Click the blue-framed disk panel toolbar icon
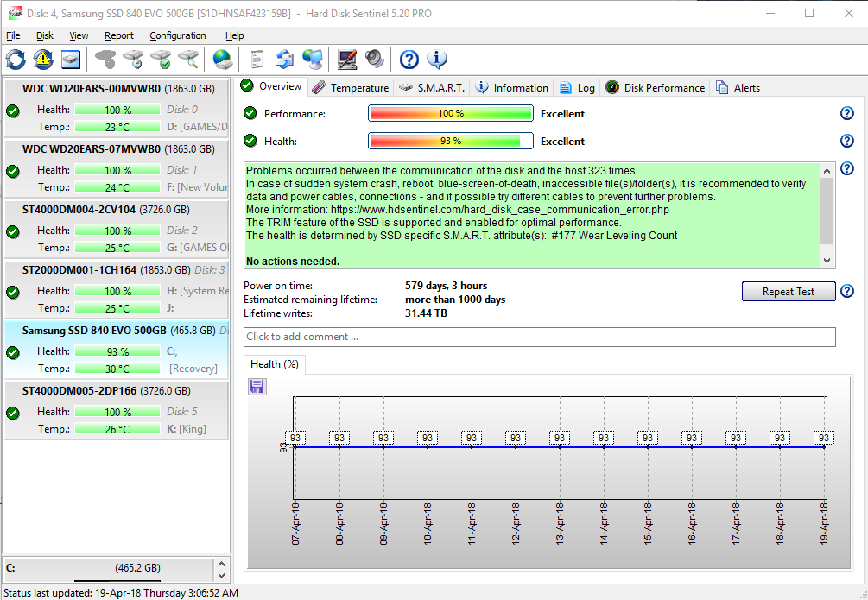 (x=71, y=60)
